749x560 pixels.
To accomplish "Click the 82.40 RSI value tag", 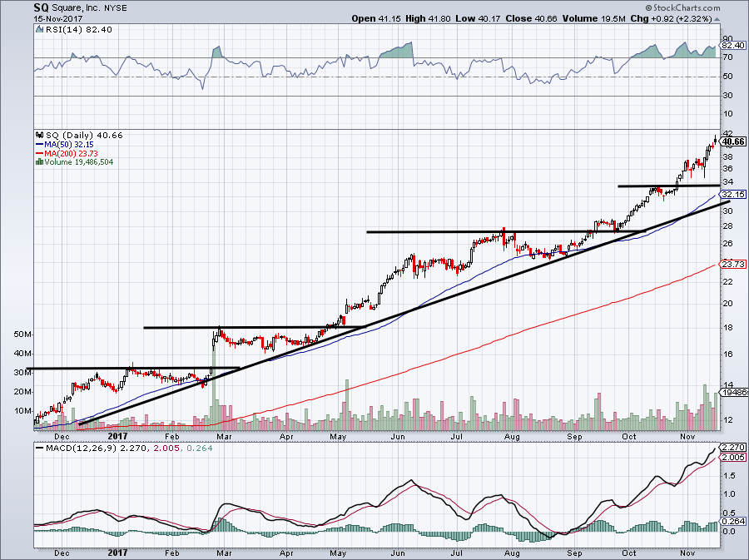I will click(x=733, y=46).
